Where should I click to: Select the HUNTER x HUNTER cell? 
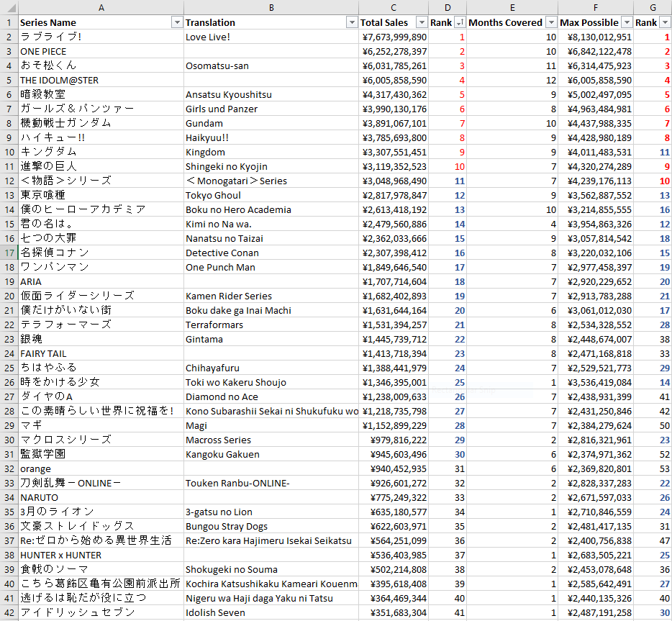tap(101, 555)
